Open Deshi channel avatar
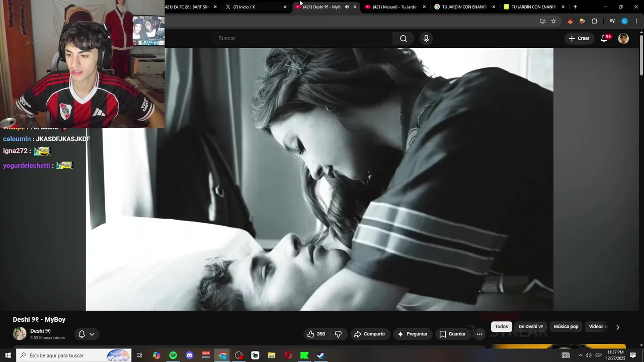Screen dimensions: 644x362 click(x=20, y=333)
